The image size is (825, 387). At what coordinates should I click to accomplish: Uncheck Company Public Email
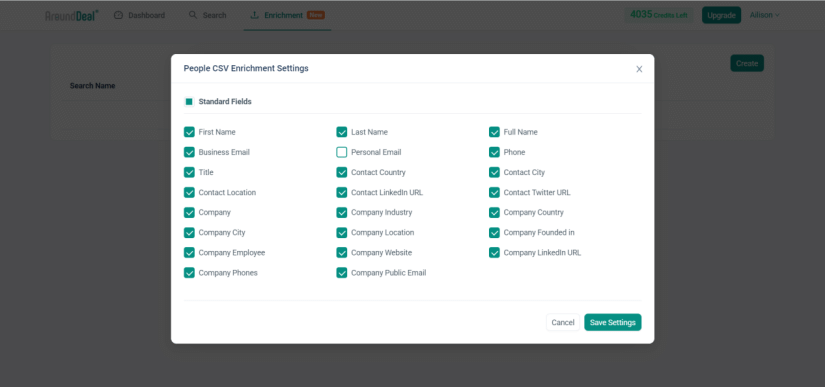(341, 273)
